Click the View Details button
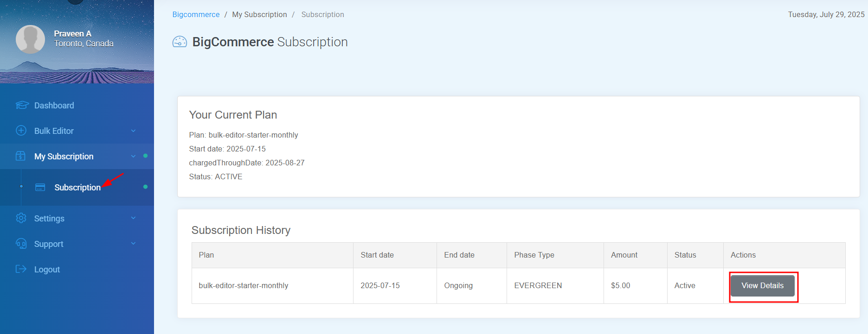The image size is (868, 334). click(762, 285)
